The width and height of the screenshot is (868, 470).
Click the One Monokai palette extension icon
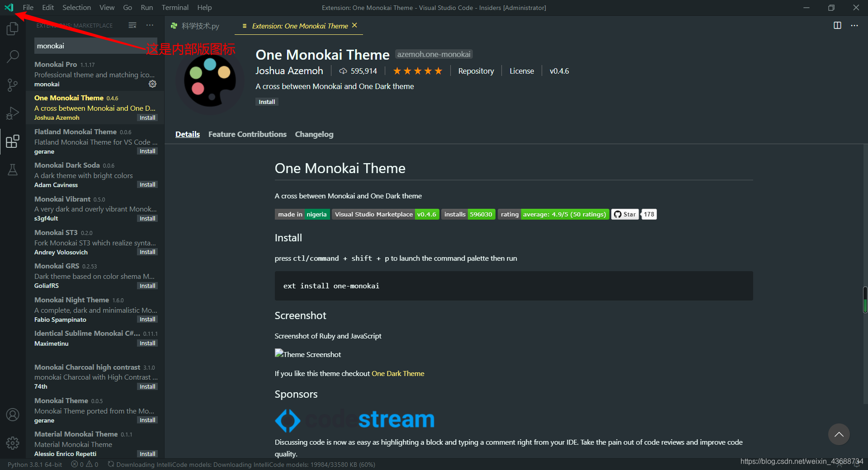[x=210, y=81]
